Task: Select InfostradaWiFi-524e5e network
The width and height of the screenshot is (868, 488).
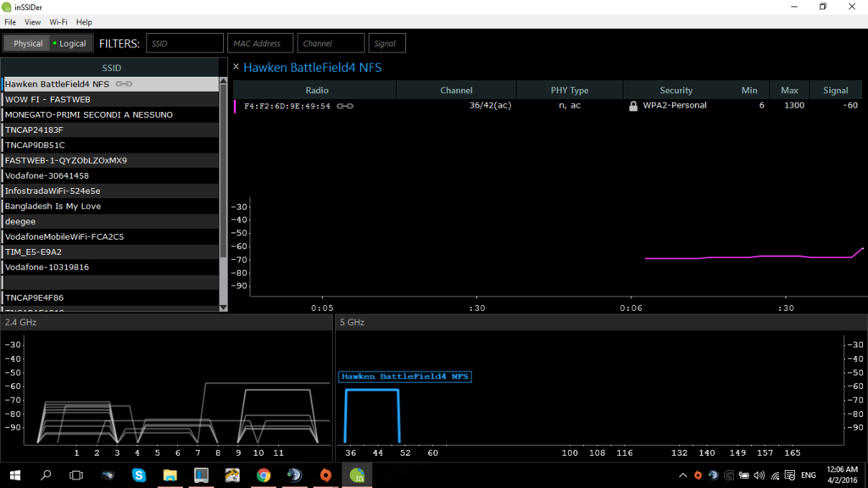Action: 110,191
